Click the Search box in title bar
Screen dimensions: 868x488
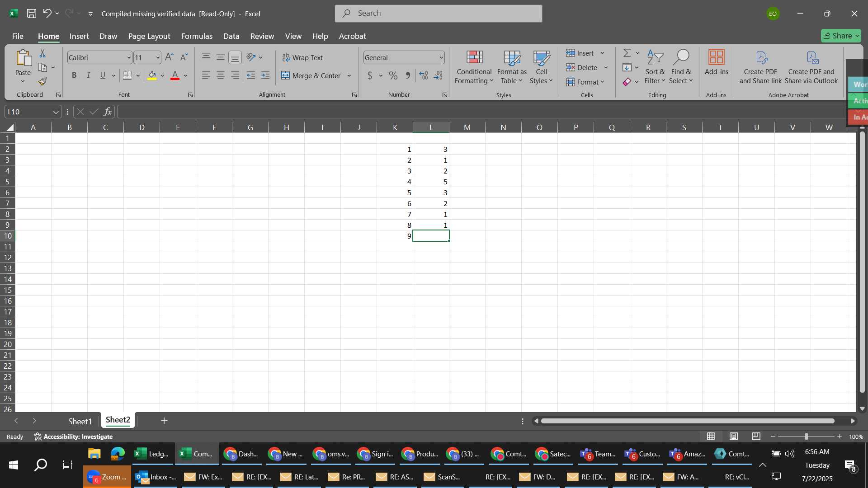438,14
